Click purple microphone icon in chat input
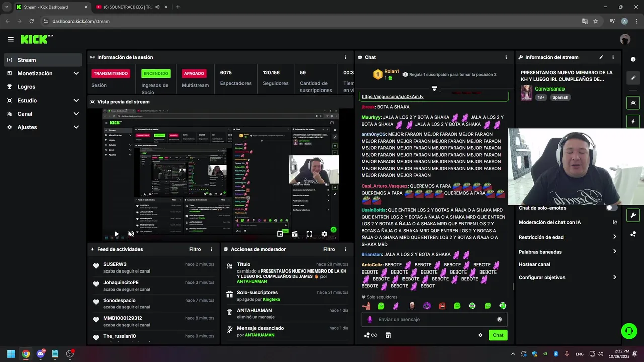Image resolution: width=644 pixels, height=362 pixels. click(370, 319)
